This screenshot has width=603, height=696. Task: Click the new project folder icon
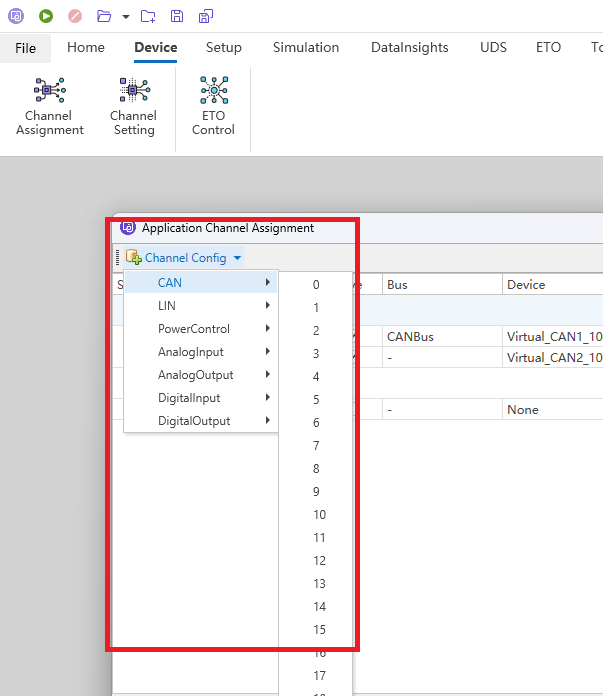click(x=148, y=16)
